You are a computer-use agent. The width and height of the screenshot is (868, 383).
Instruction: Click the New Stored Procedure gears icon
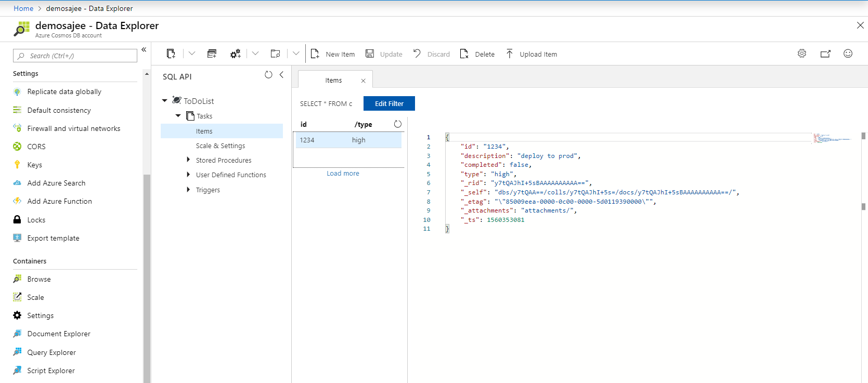tap(235, 54)
